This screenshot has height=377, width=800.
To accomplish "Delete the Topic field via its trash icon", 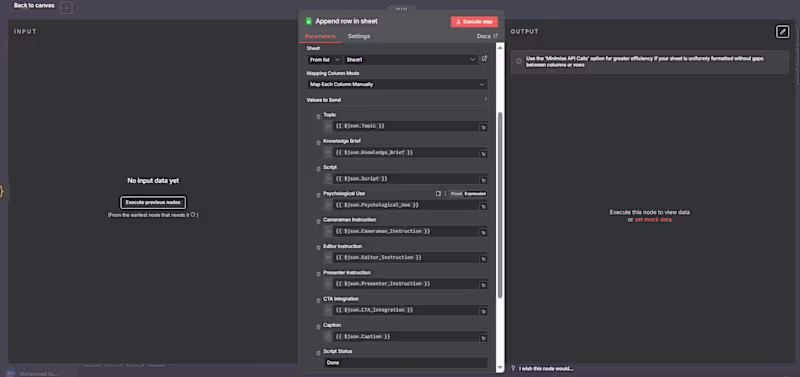I will coord(318,117).
